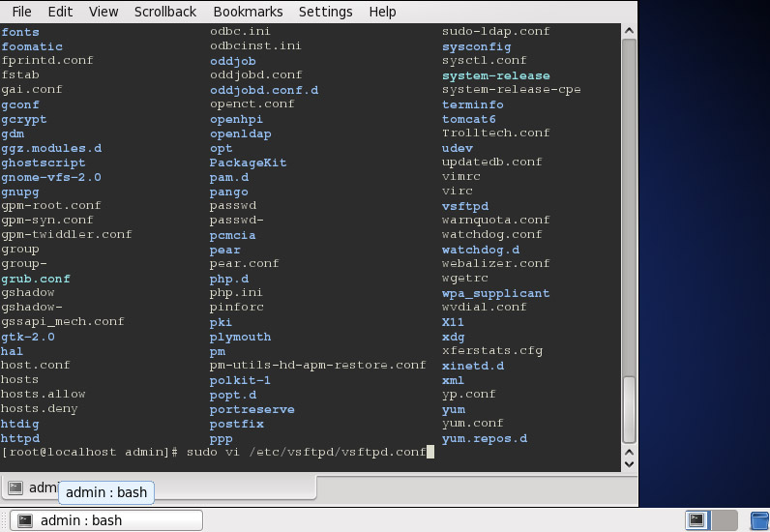This screenshot has height=532, width=770.
Task: Click the hosts.deny file name
Action: (40, 409)
